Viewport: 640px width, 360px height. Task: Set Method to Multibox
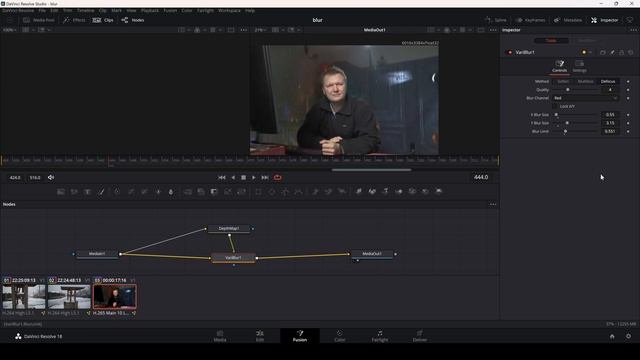tap(585, 81)
